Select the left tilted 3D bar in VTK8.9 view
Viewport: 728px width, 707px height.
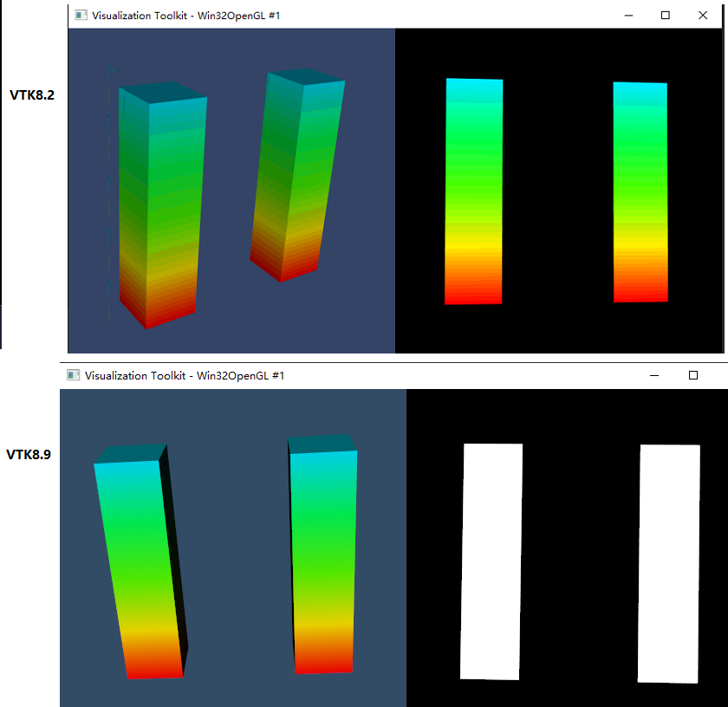tap(141, 561)
